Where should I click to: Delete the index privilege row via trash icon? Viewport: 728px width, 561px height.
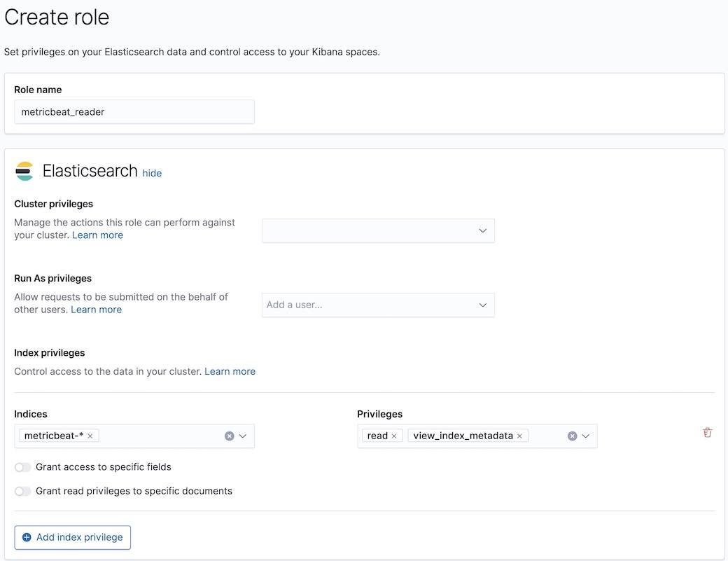[707, 432]
